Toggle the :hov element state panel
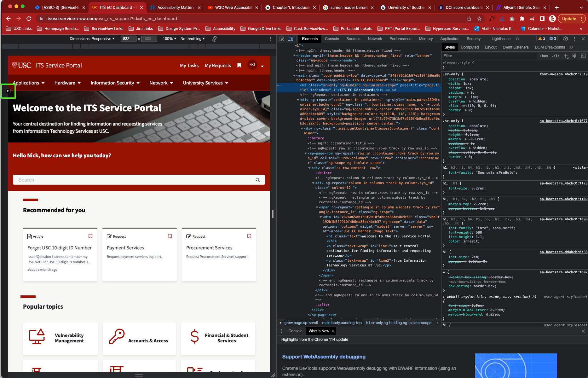This screenshot has width=588, height=378. 544,56
